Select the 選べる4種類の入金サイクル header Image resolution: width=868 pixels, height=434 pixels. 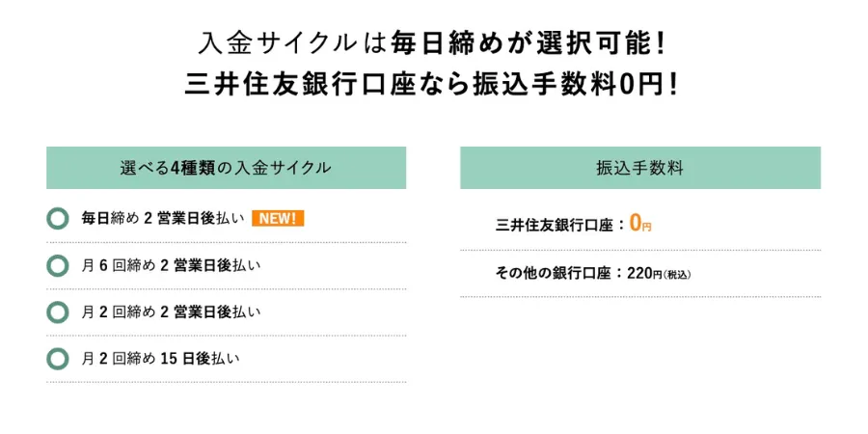click(226, 168)
